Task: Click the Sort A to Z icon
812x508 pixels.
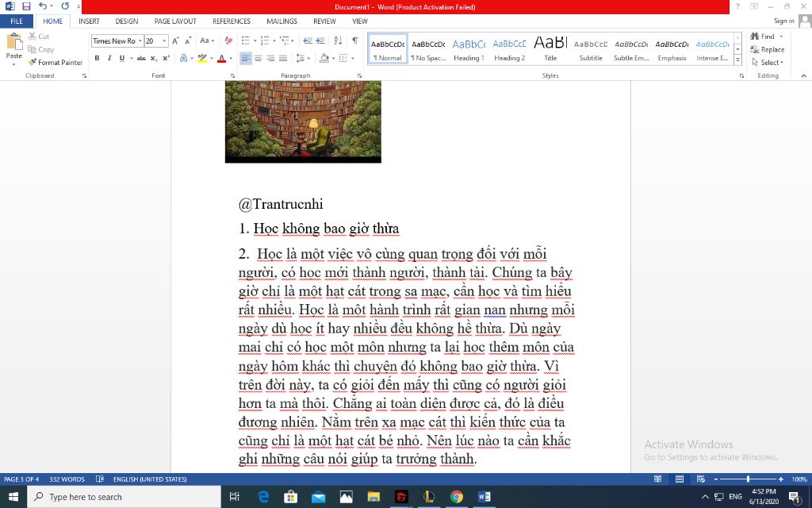Action: (x=338, y=41)
